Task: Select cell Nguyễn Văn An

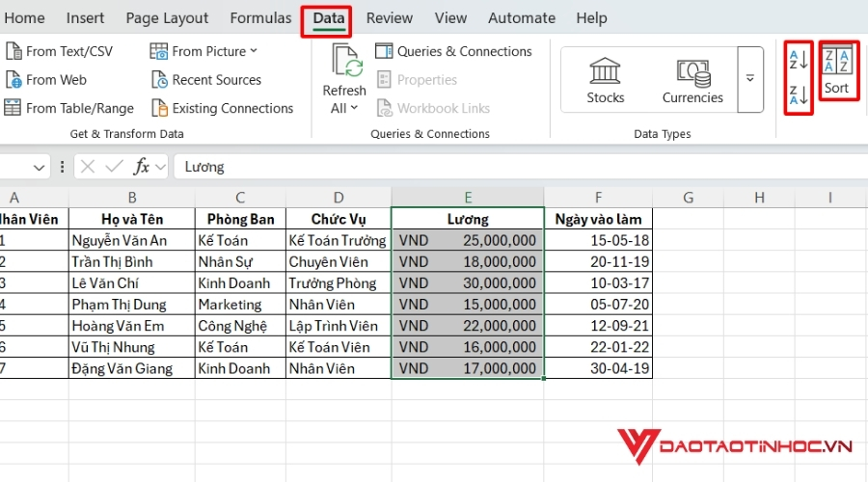Action: 132,240
